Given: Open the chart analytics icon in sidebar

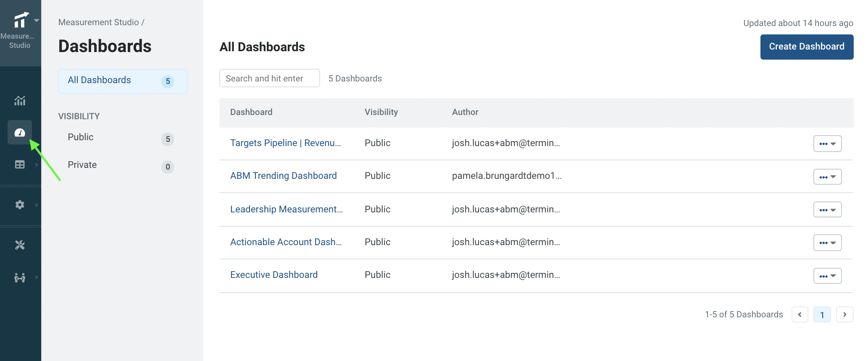Looking at the screenshot, I should pos(20,100).
